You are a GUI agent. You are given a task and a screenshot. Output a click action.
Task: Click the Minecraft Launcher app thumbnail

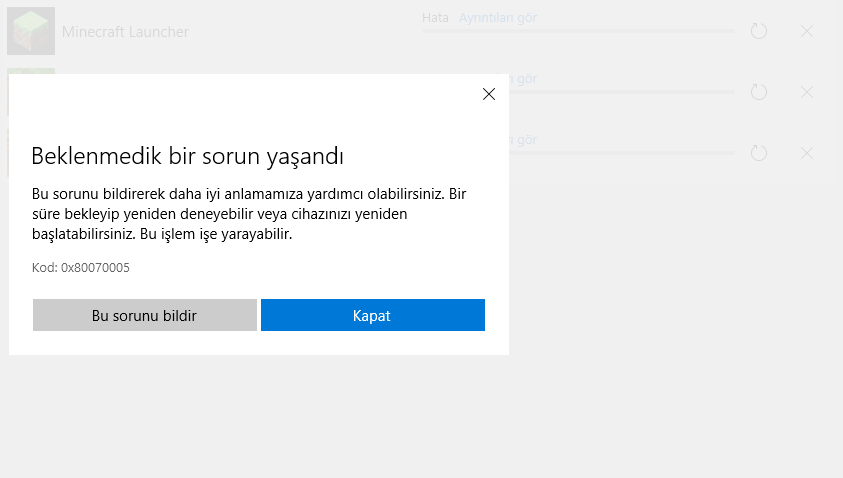click(x=31, y=31)
